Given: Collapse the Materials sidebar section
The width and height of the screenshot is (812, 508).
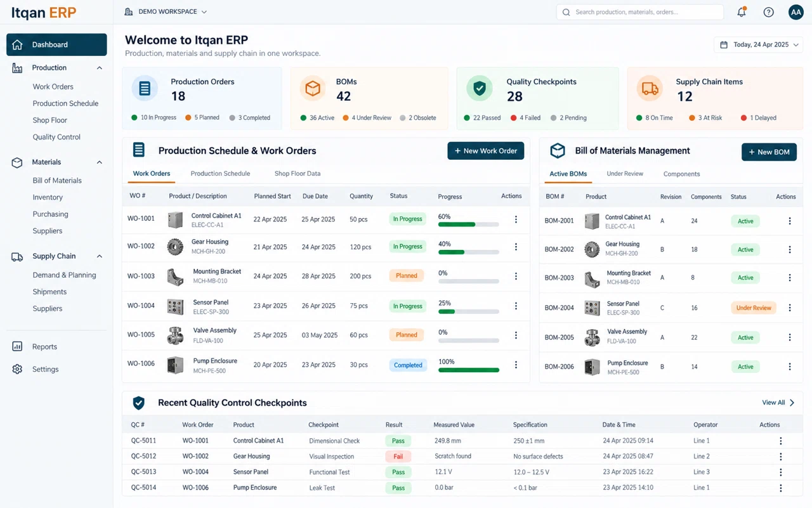Looking at the screenshot, I should (100, 162).
